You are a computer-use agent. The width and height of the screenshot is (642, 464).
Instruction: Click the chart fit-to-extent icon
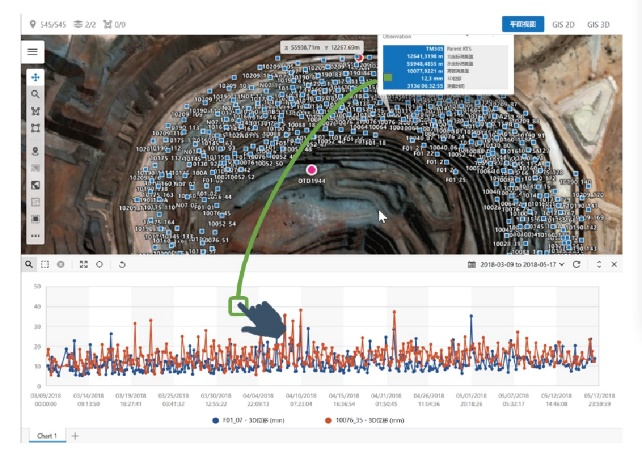pyautogui.click(x=84, y=265)
